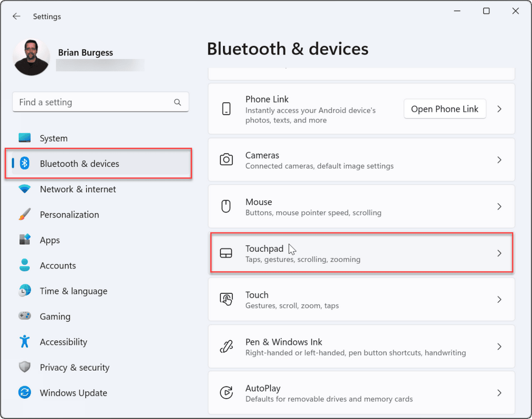This screenshot has height=419, width=532.
Task: Click the Find a setting search box
Action: tap(93, 102)
